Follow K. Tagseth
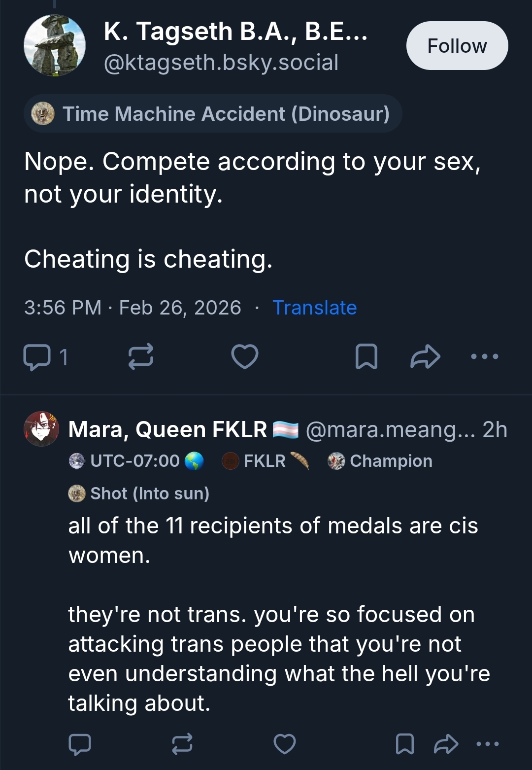Screen dimensions: 532x770 [x=457, y=46]
